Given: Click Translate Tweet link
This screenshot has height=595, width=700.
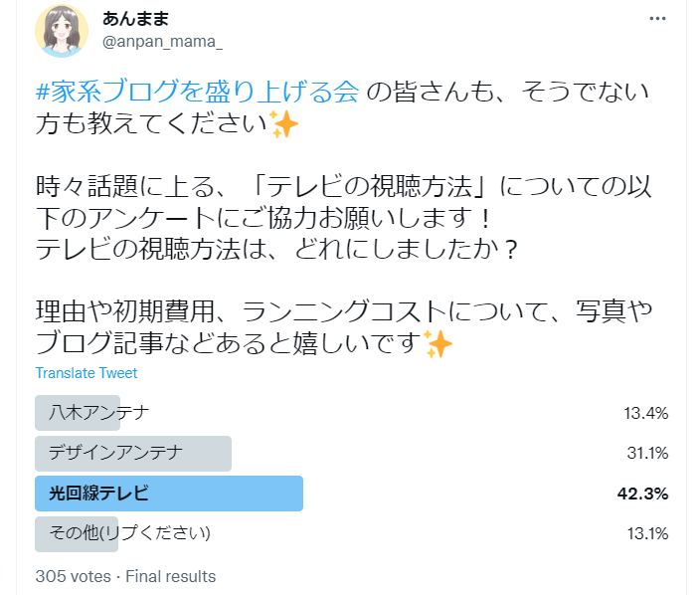Looking at the screenshot, I should click(x=87, y=373).
